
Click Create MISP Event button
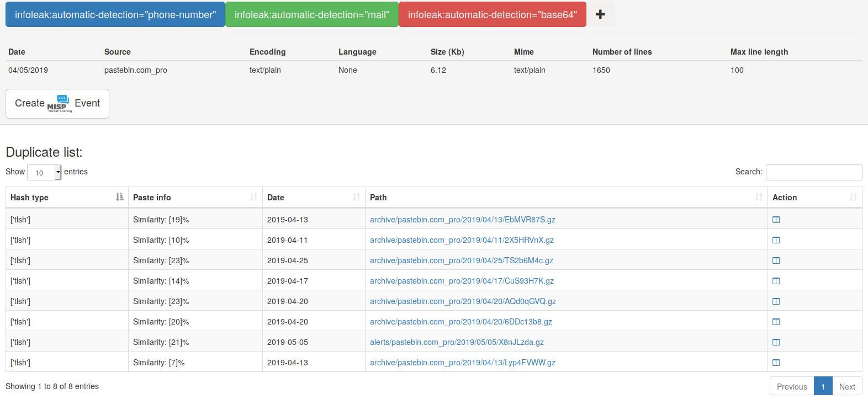click(57, 104)
